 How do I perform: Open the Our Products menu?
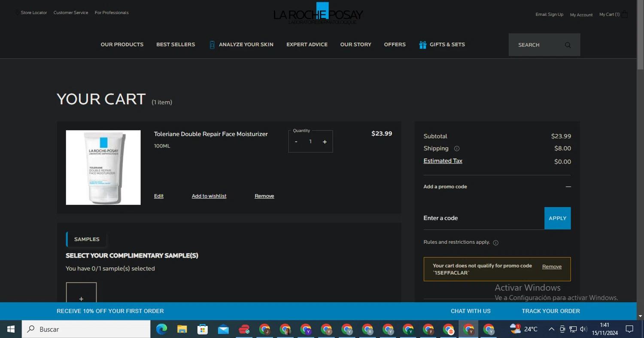(122, 45)
